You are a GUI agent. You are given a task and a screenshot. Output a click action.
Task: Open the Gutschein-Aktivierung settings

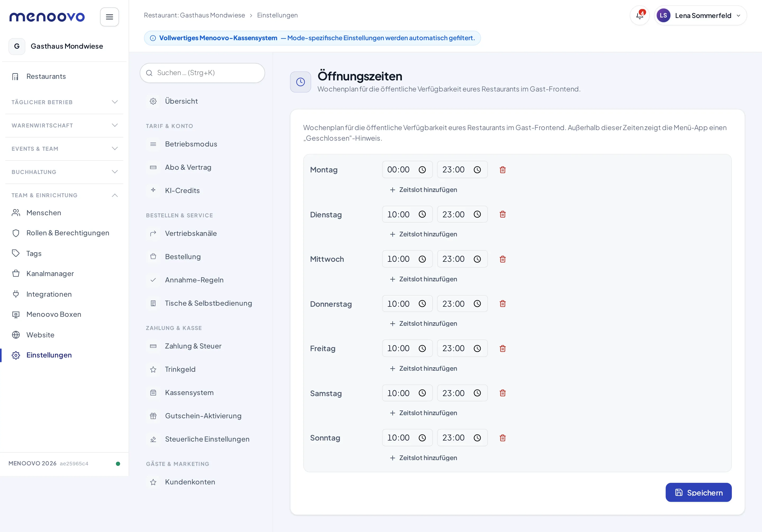[202, 416]
